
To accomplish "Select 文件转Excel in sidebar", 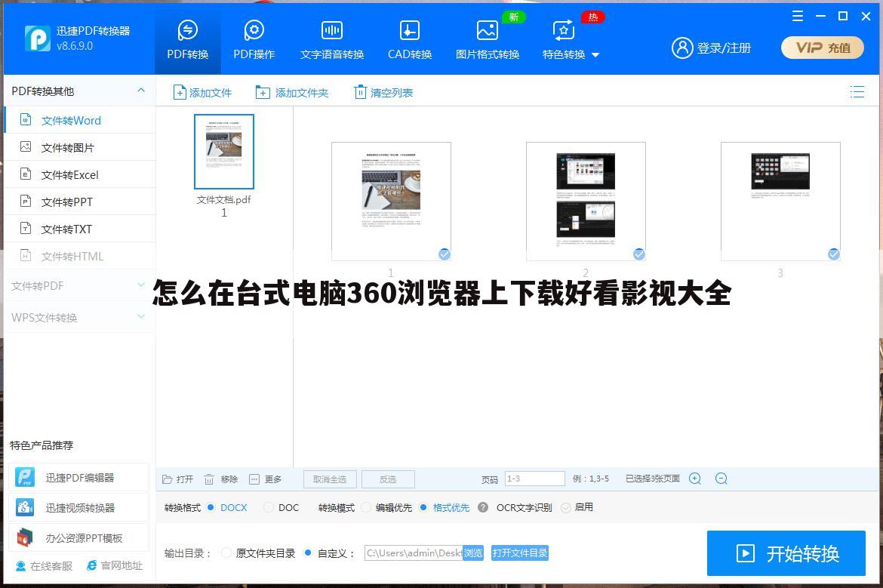I will point(79,174).
